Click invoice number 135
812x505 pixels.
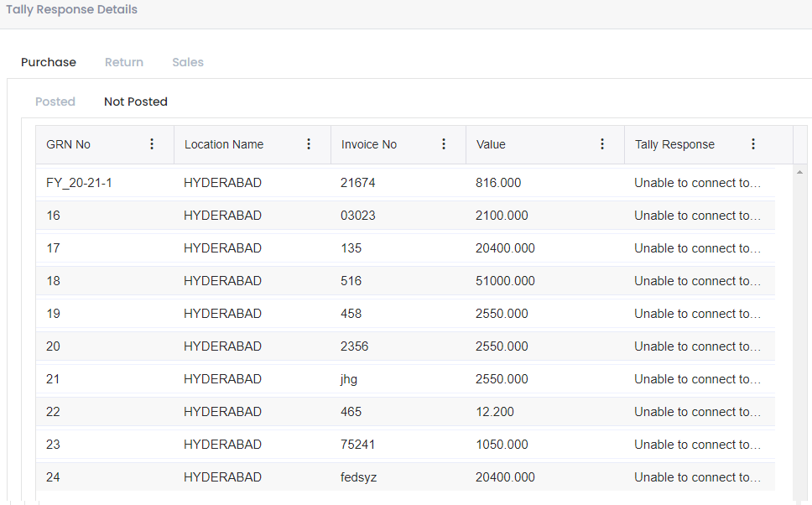point(351,248)
